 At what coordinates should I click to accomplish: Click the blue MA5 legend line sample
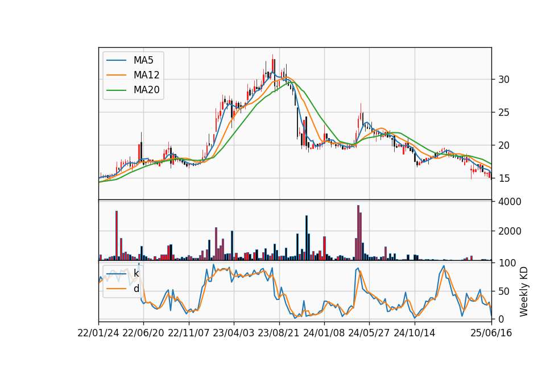116,60
